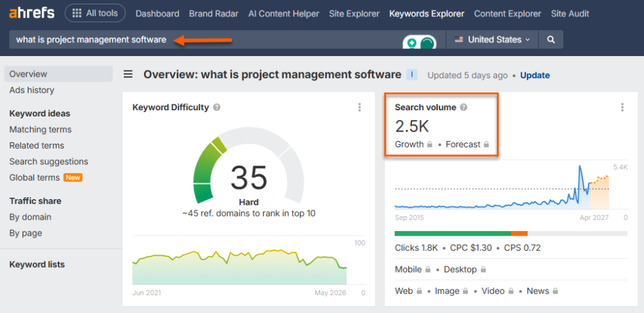The image size is (644, 313).
Task: Click the locked Mobile filter
Action: pos(413,270)
